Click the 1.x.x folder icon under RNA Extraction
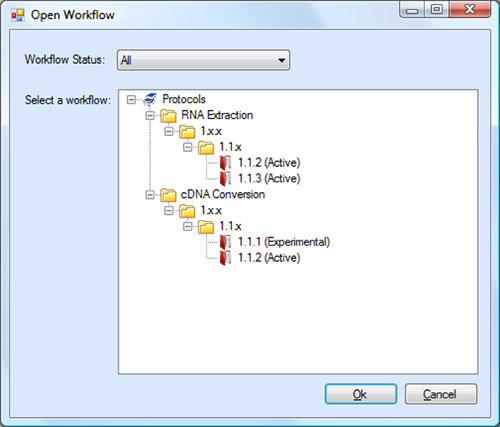This screenshot has width=500, height=427. pos(187,132)
